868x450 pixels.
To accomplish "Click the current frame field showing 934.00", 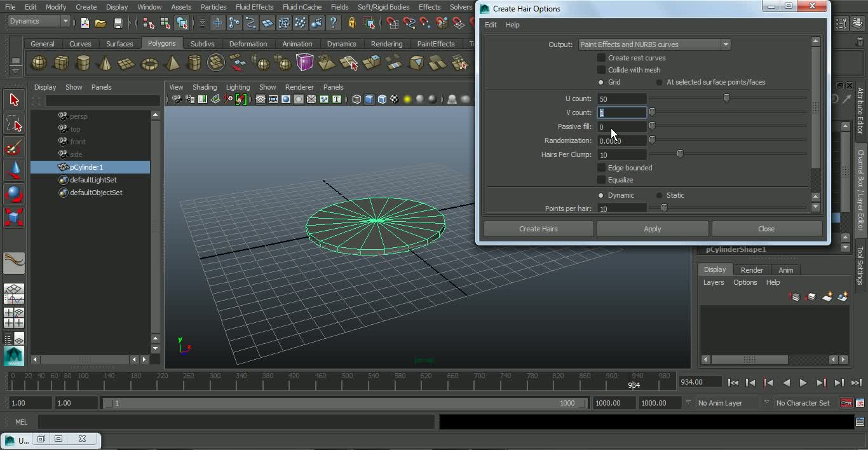I will [x=699, y=382].
